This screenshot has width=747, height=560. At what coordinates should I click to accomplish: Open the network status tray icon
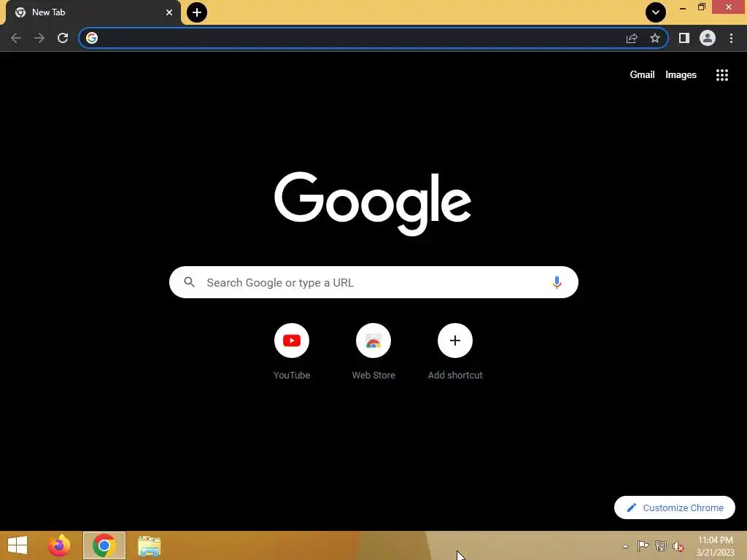(x=661, y=545)
